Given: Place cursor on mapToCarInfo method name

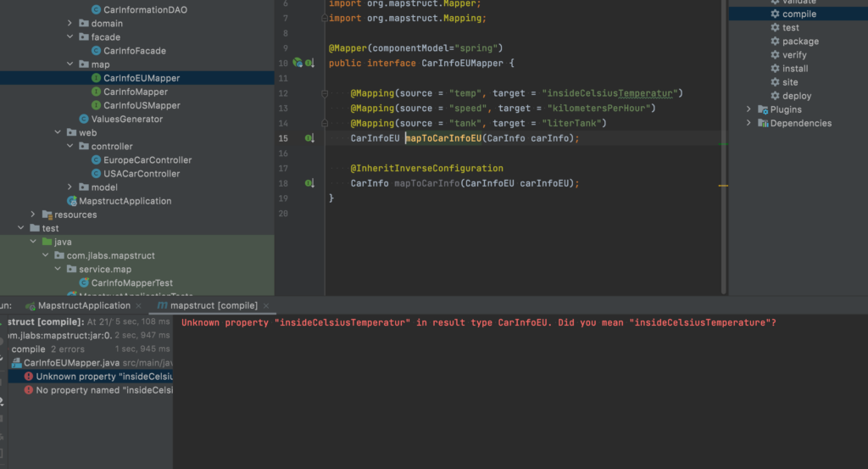Looking at the screenshot, I should 427,183.
